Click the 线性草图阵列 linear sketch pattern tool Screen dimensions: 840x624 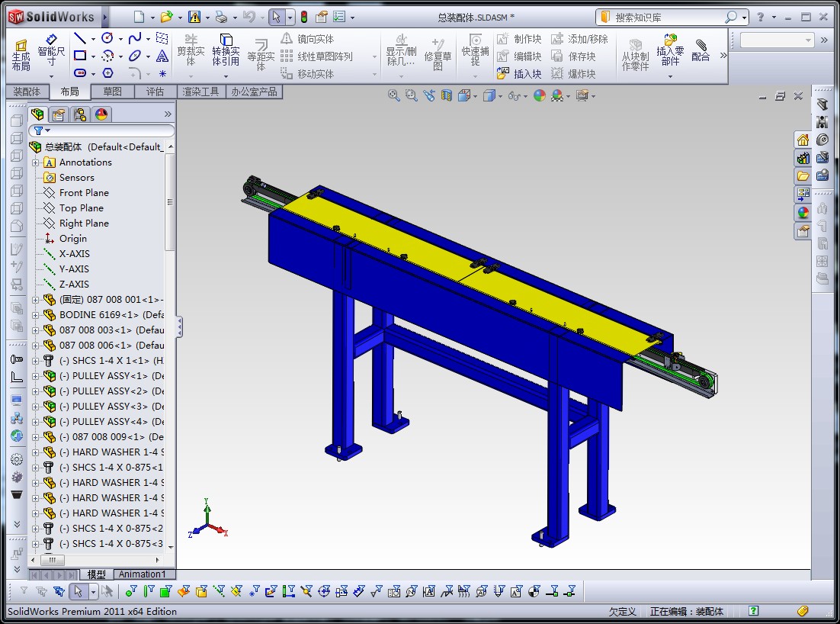point(316,56)
